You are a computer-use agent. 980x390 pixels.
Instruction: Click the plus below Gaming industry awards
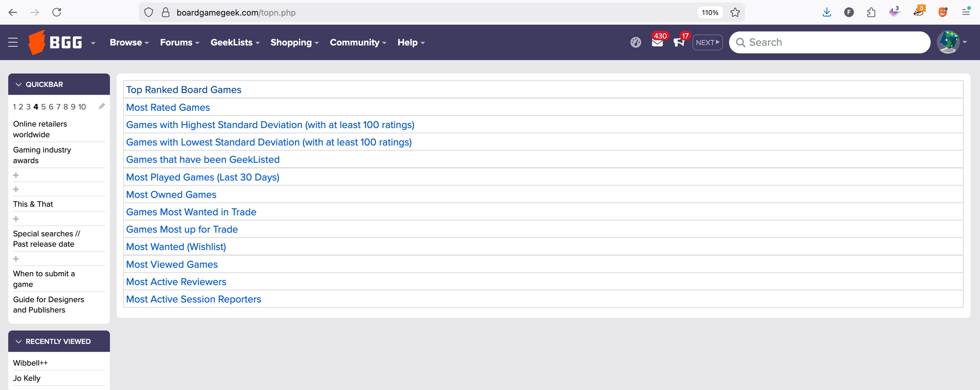(x=16, y=175)
